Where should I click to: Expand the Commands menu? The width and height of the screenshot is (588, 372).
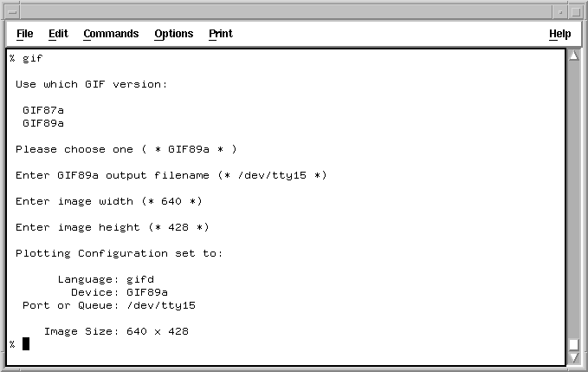click(x=111, y=34)
